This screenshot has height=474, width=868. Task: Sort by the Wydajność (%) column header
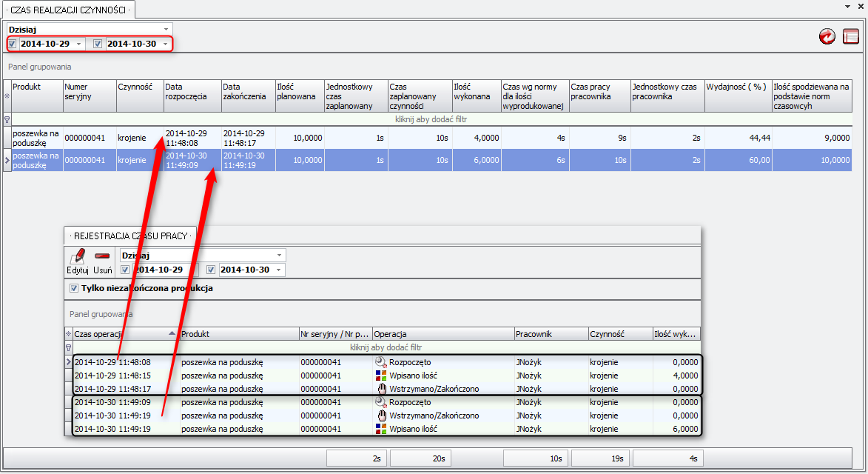point(738,96)
